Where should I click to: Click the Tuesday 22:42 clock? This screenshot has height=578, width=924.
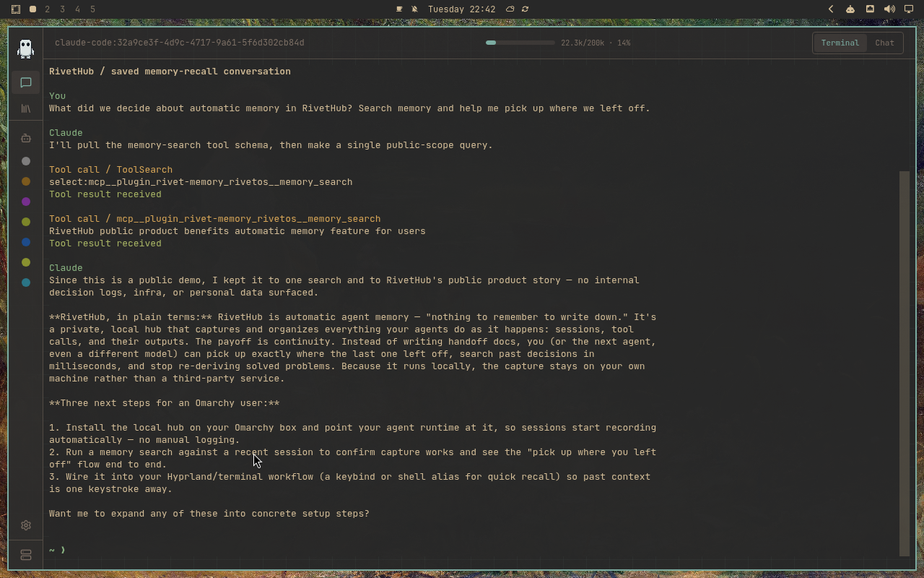pos(461,9)
